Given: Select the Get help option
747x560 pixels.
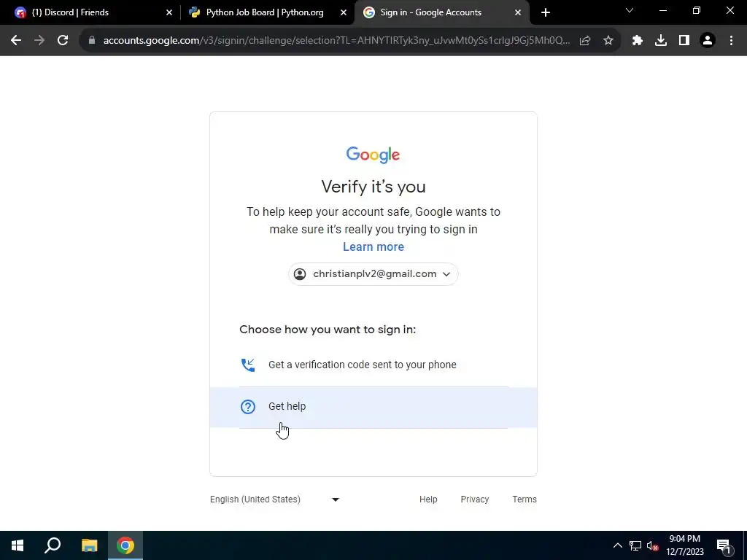Looking at the screenshot, I should (373, 407).
